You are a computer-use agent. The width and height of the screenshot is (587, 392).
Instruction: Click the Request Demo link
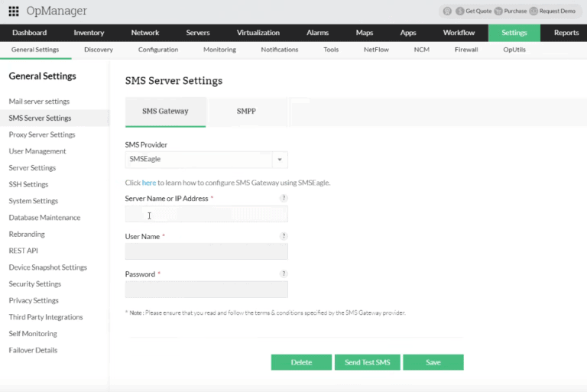click(x=557, y=11)
